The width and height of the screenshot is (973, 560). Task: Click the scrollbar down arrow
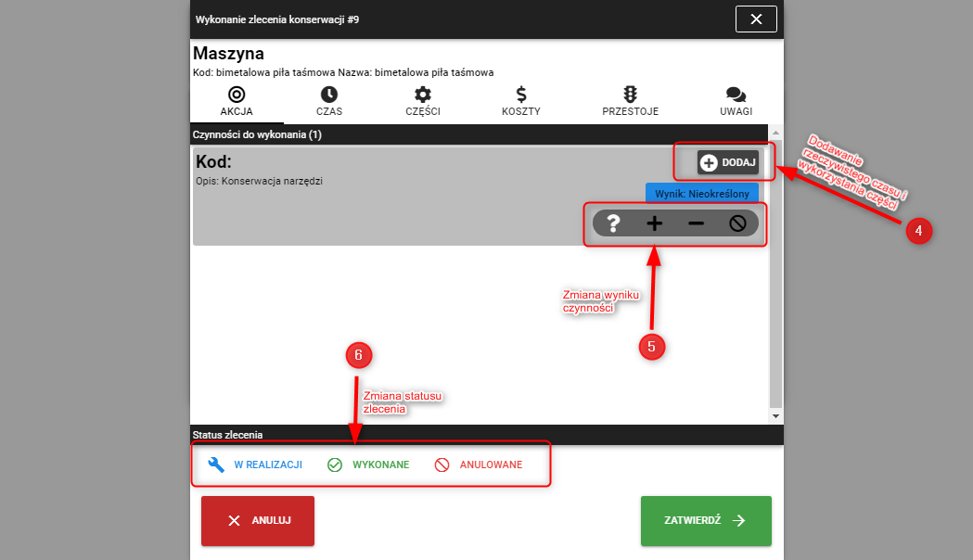pos(775,416)
